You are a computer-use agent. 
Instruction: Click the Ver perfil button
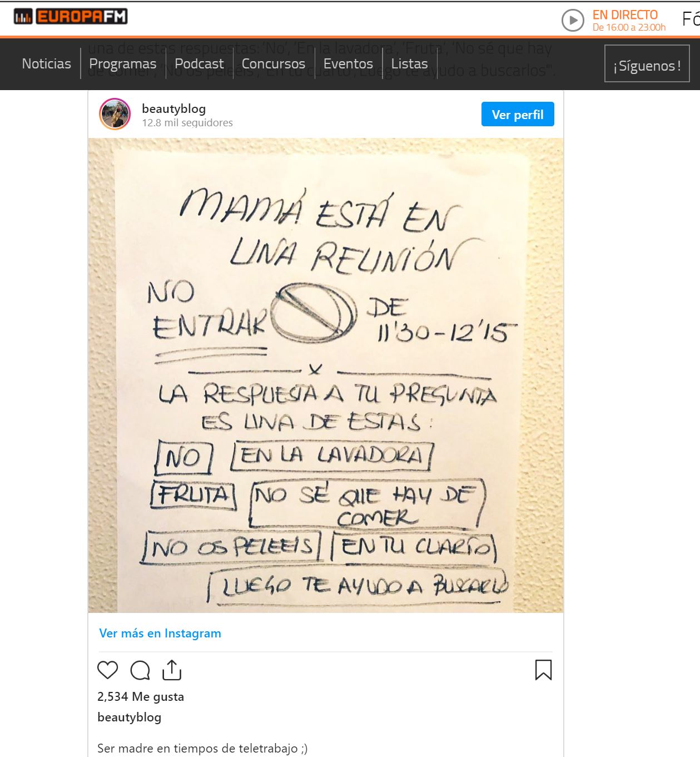[x=518, y=114]
